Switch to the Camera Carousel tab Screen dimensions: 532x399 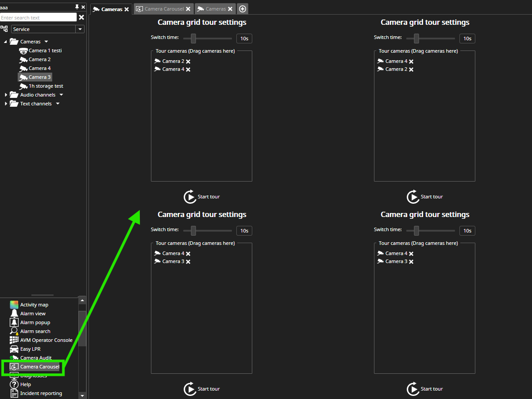click(x=164, y=9)
